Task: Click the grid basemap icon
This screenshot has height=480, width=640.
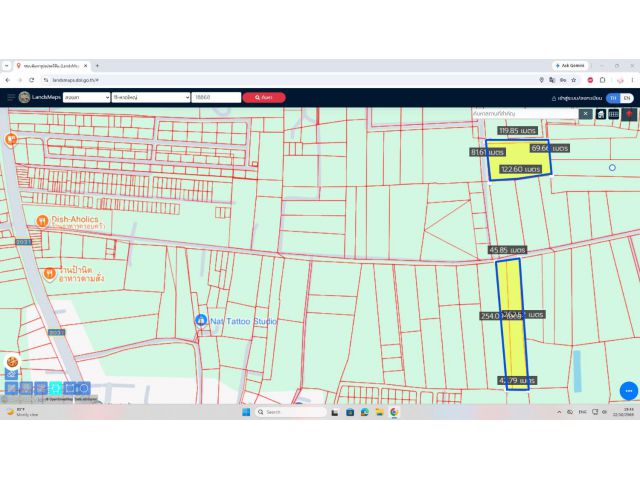Action: 614,114
